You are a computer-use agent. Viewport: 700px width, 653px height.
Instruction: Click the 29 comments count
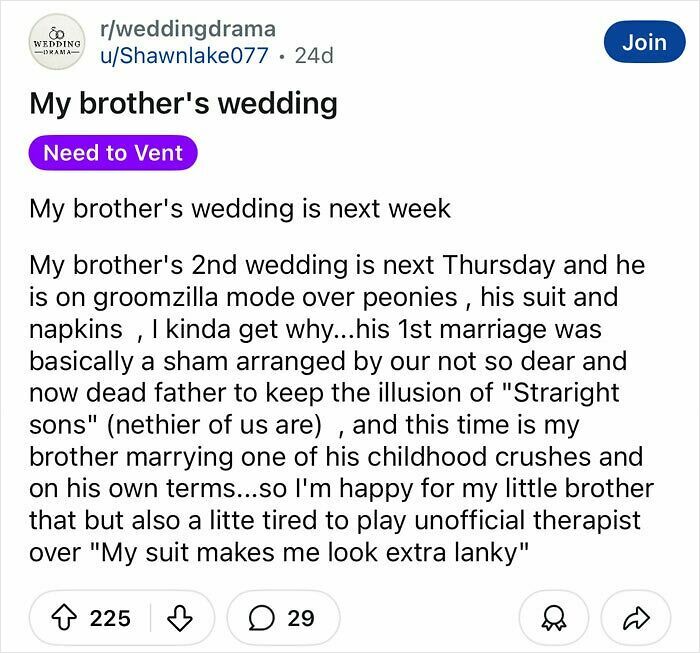tap(301, 618)
